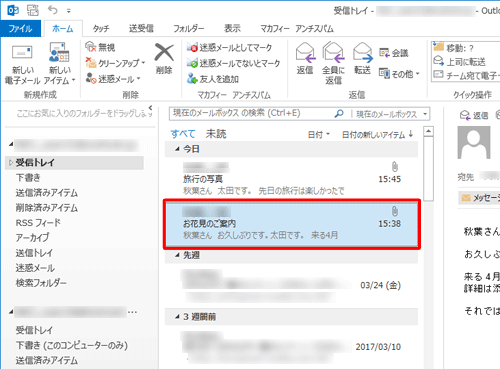Click the Delete (削除) X icon
The height and width of the screenshot is (369, 500).
tap(164, 53)
